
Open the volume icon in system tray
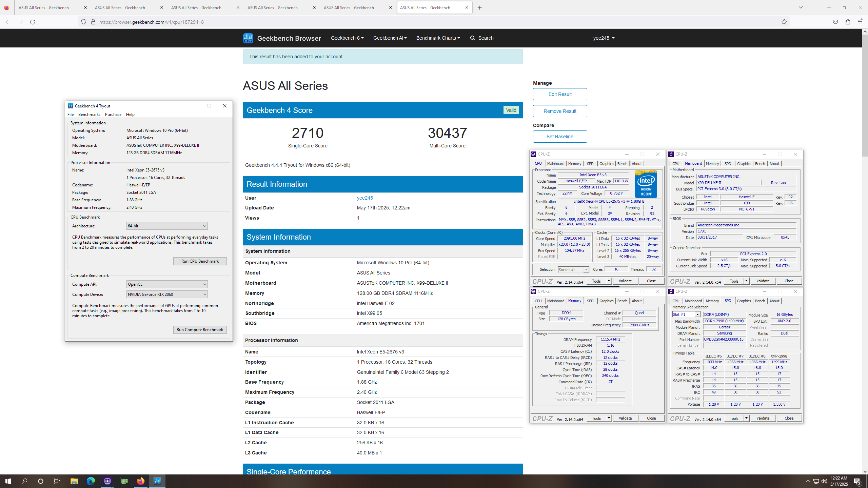[824, 481]
